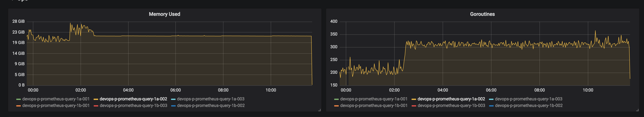Toggle devops-p-prometheus-query-1b-002 series in Memory Used legend
644x117 pixels.
[x=211, y=106]
